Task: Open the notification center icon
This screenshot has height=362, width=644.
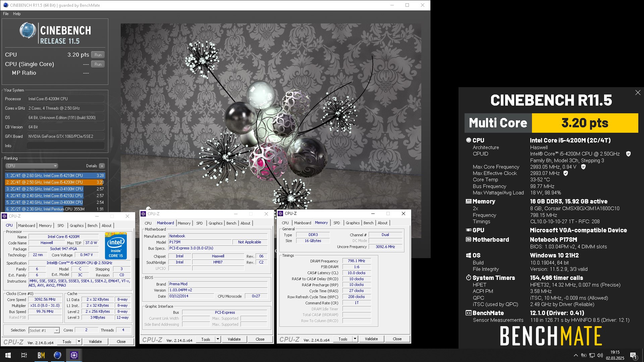Action: 634,355
